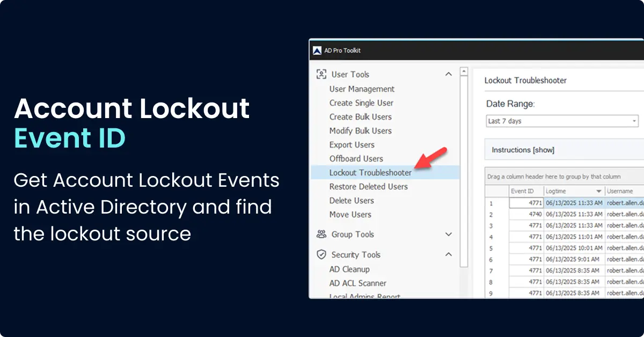Click the group-by column header drop area
Image resolution: width=644 pixels, height=337 pixels.
tap(564, 177)
